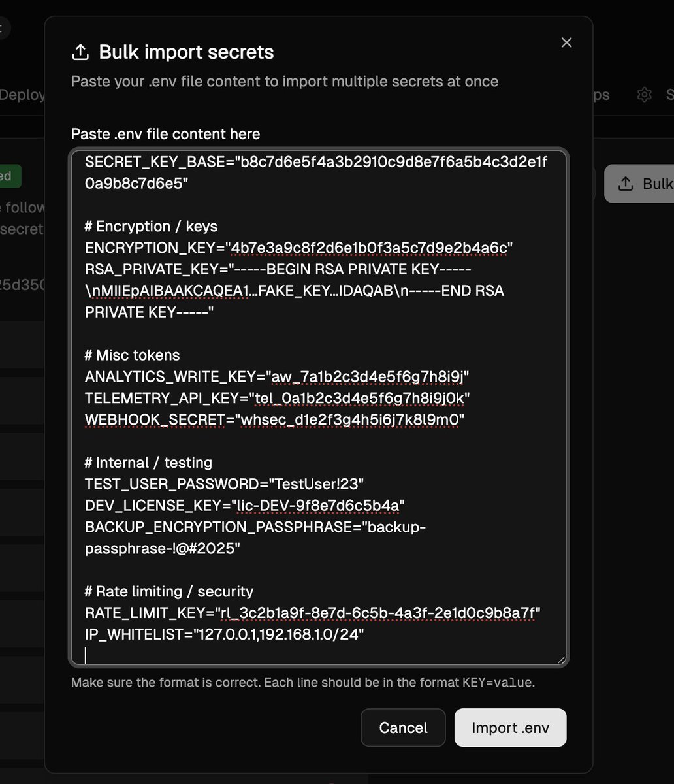The image size is (674, 784).
Task: Open Settings gear icon in background page
Action: tap(644, 95)
